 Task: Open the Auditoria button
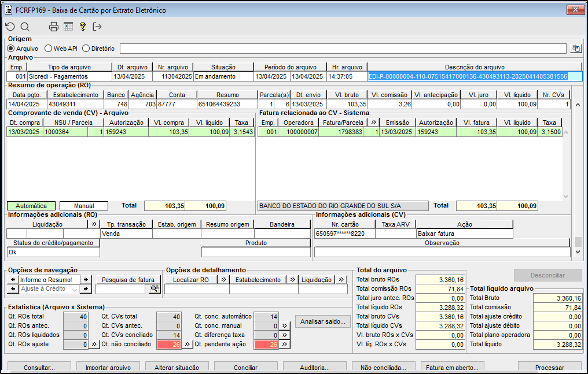tap(315, 367)
